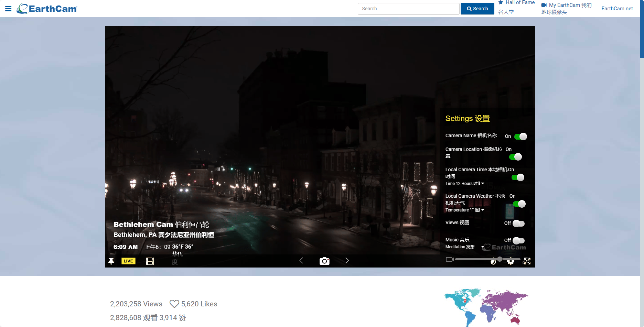Open the Time 12 Hours dropdown
Image resolution: width=644 pixels, height=327 pixels.
coord(464,184)
